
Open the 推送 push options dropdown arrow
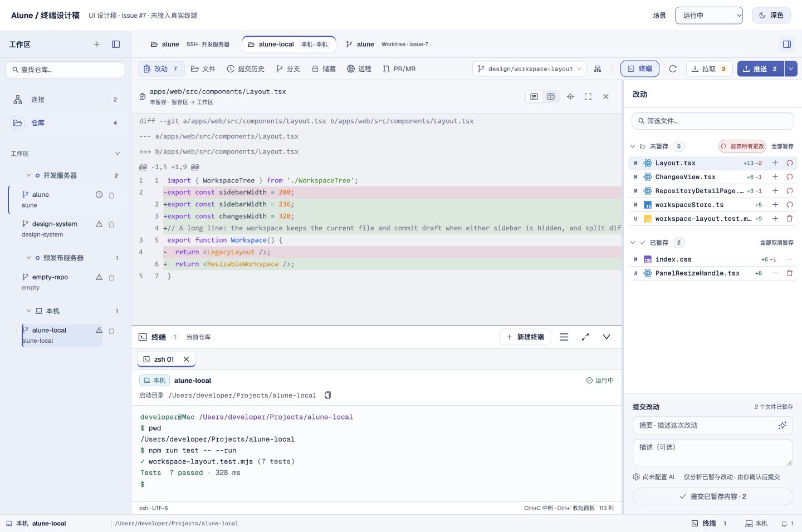tap(791, 69)
